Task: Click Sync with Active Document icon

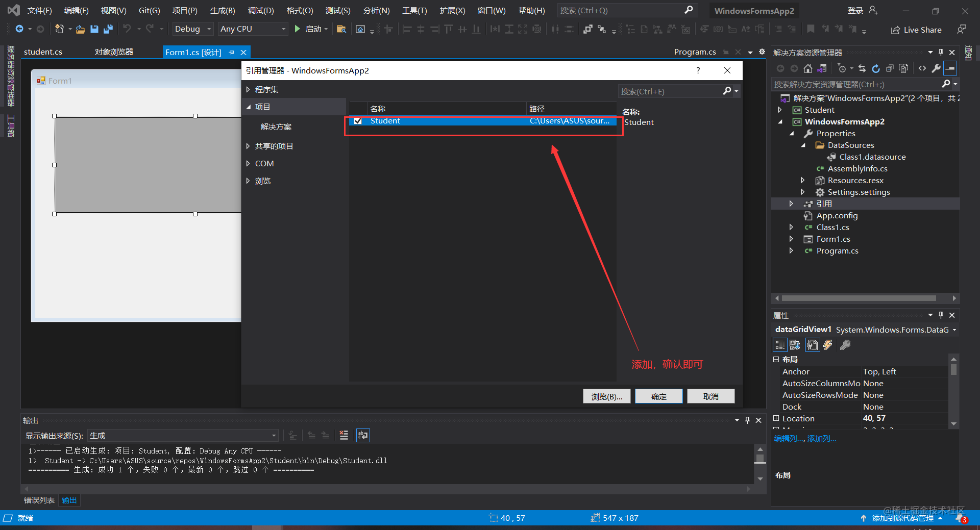Action: pos(862,68)
